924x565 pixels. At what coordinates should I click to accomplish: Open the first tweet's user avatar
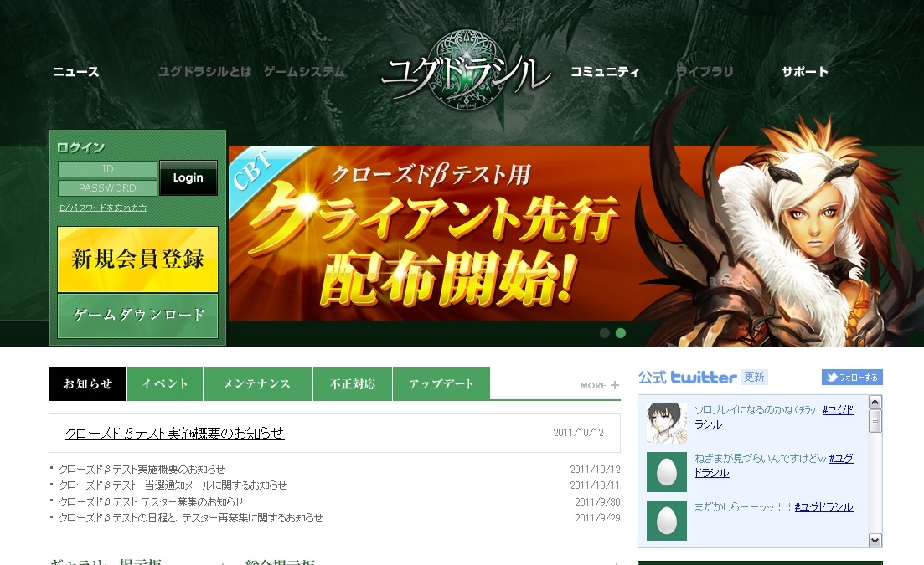pyautogui.click(x=667, y=424)
